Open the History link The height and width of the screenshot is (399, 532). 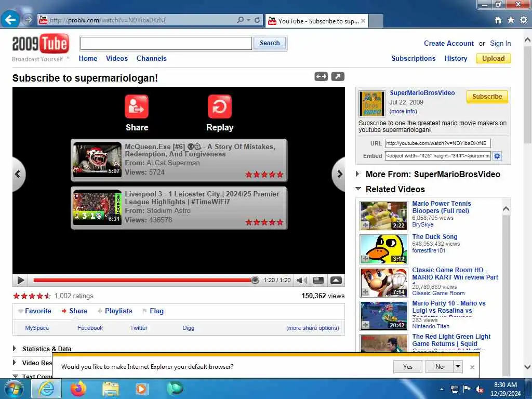click(456, 58)
